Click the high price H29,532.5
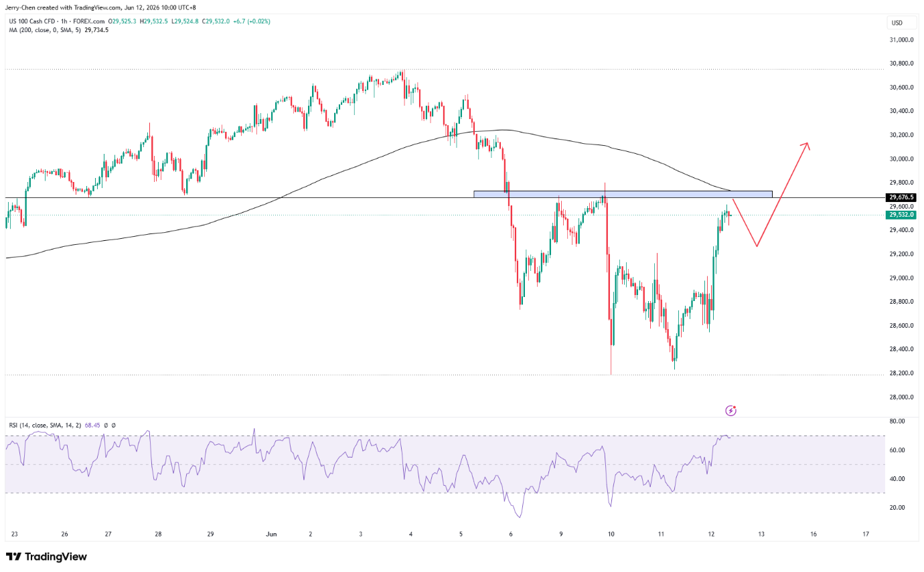This screenshot has height=572, width=924. pyautogui.click(x=154, y=21)
